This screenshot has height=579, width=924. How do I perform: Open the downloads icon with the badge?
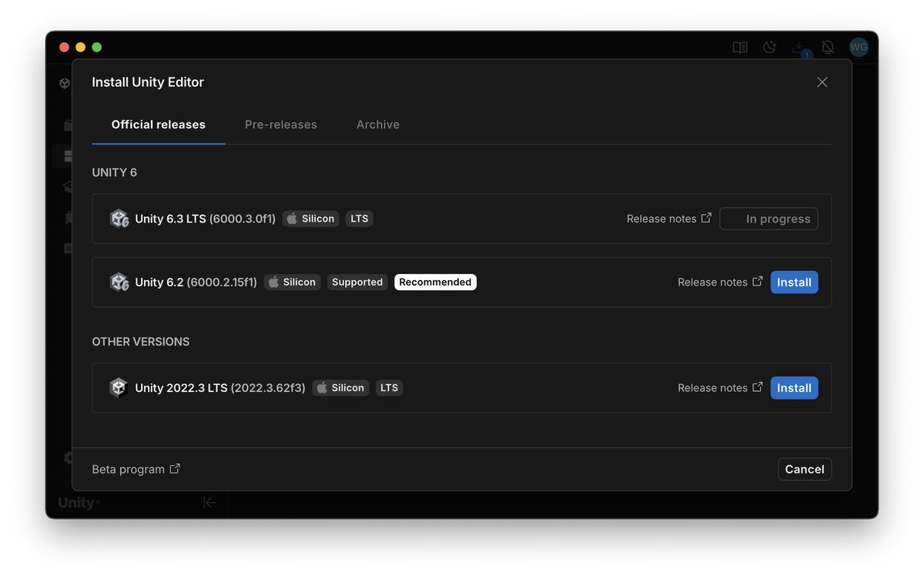click(800, 49)
